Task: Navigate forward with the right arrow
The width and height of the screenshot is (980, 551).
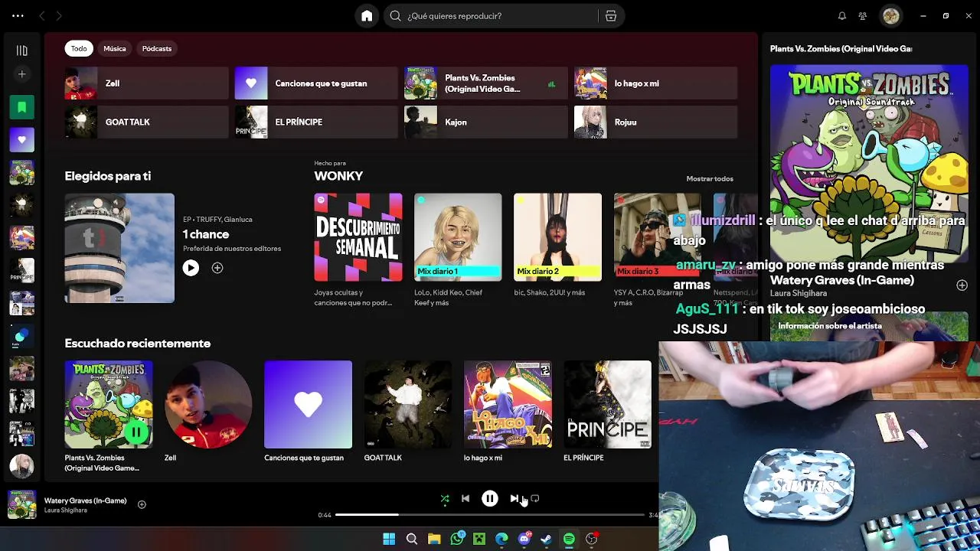Action: 59,16
